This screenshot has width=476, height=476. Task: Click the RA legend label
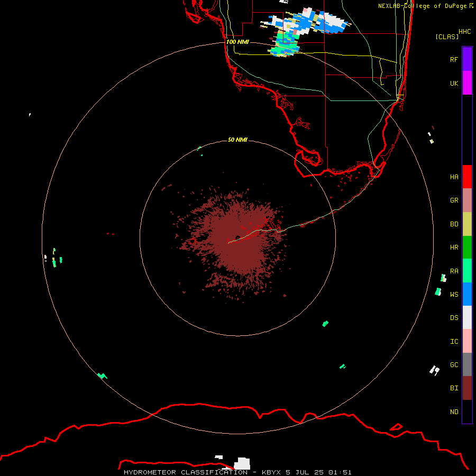coord(454,271)
